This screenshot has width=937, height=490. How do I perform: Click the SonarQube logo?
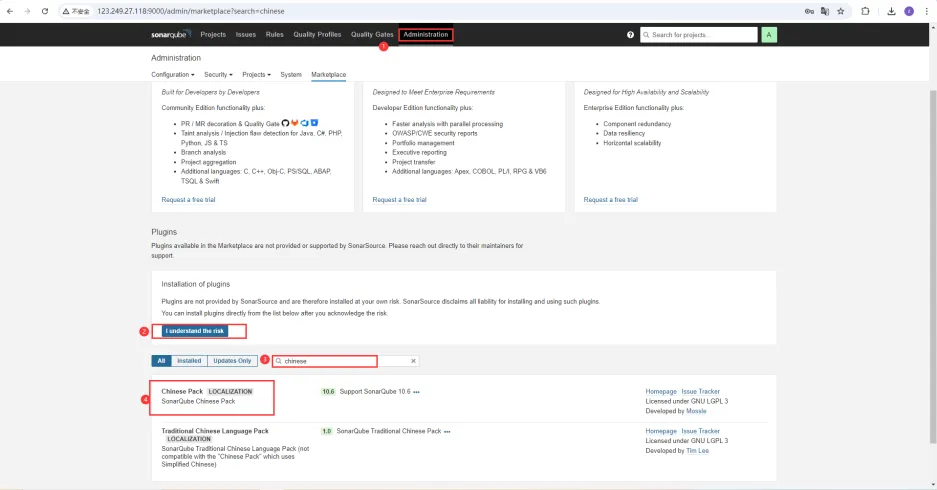[x=171, y=35]
